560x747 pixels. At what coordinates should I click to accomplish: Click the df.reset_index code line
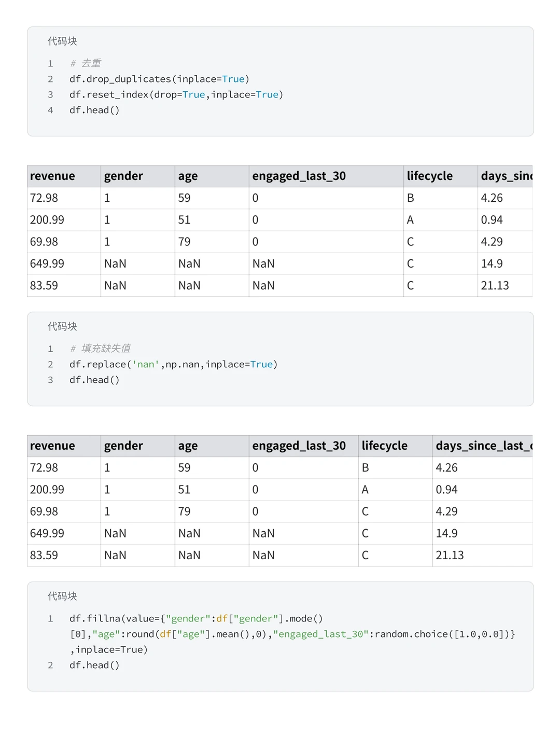pos(176,94)
